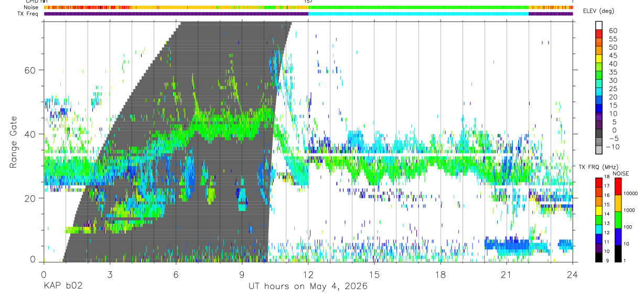Image resolution: width=644 pixels, height=297 pixels.
Task: Click the red segment of the ELEV color bar
Action: click(599, 35)
